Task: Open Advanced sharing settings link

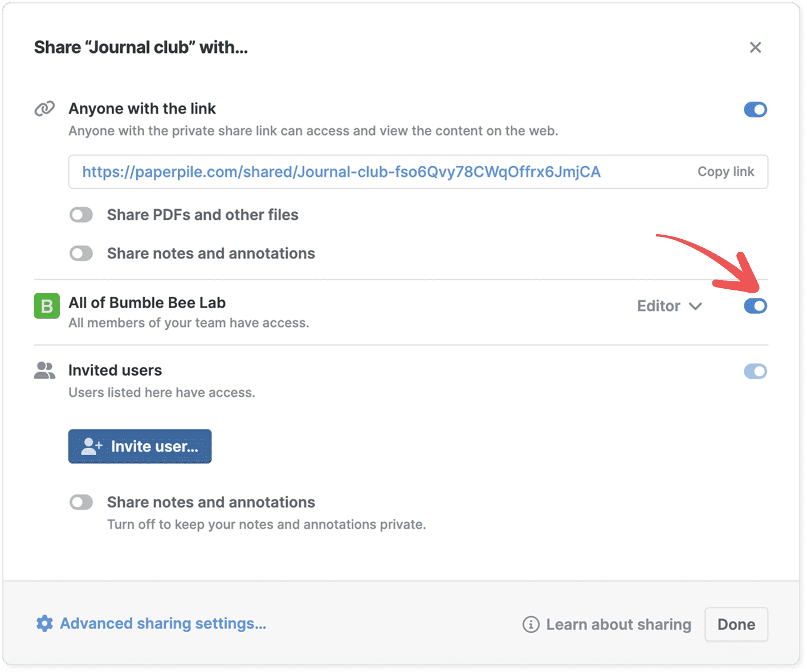Action: click(163, 624)
